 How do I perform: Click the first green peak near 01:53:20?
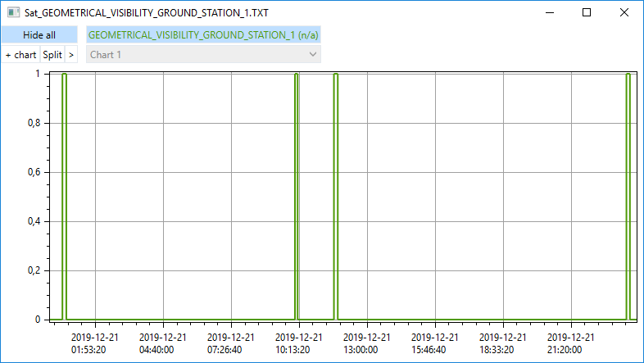(64, 75)
